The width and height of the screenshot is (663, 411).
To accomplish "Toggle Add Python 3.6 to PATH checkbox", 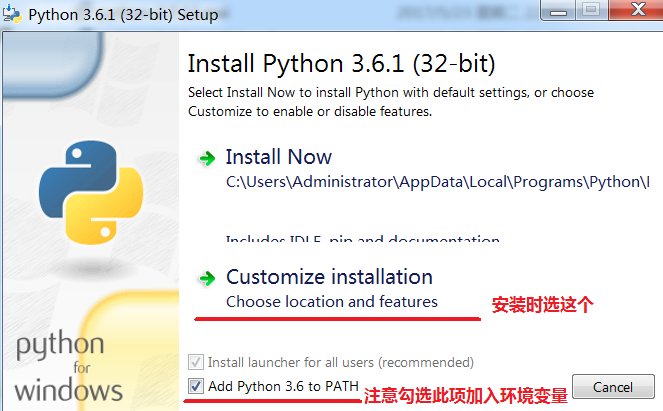I will tap(196, 386).
